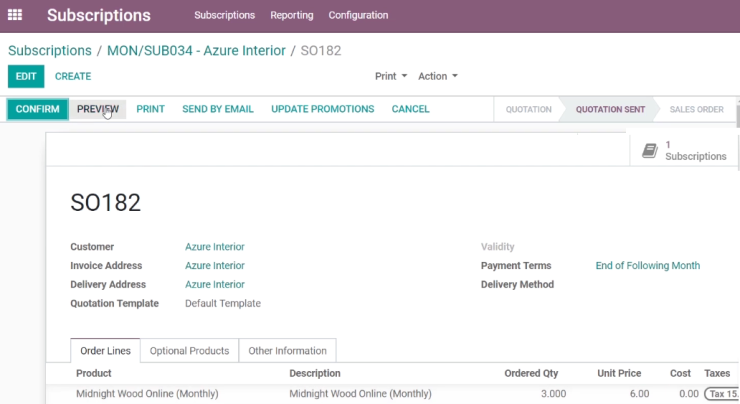The width and height of the screenshot is (740, 404).
Task: Cancel the quotation
Action: [411, 109]
